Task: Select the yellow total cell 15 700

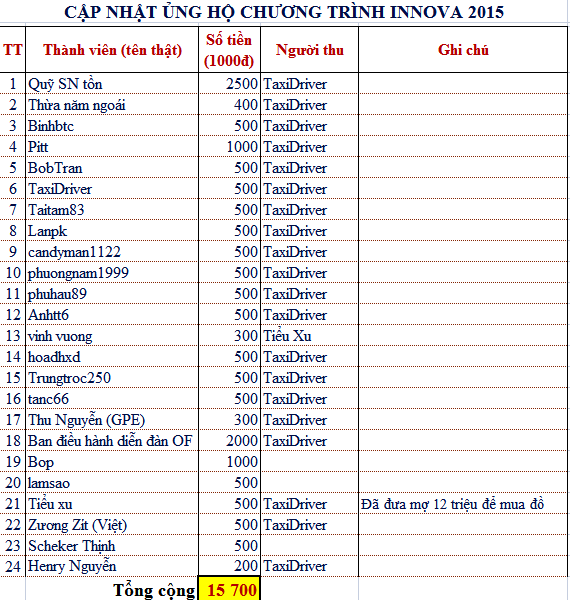Action: point(229,589)
